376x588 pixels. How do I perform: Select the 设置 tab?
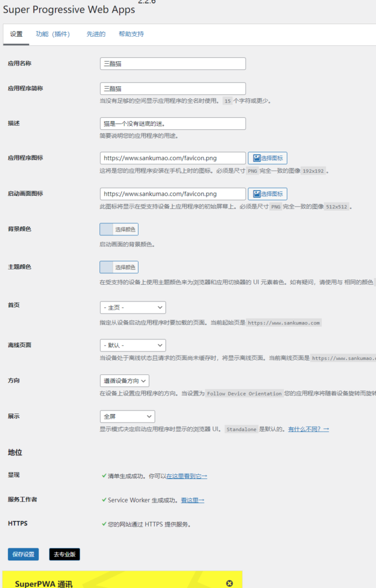17,34
